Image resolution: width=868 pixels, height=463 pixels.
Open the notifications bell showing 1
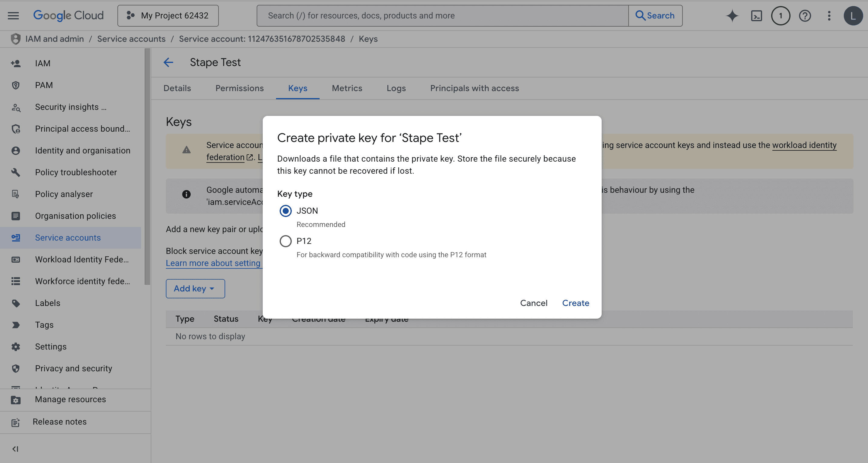point(781,15)
